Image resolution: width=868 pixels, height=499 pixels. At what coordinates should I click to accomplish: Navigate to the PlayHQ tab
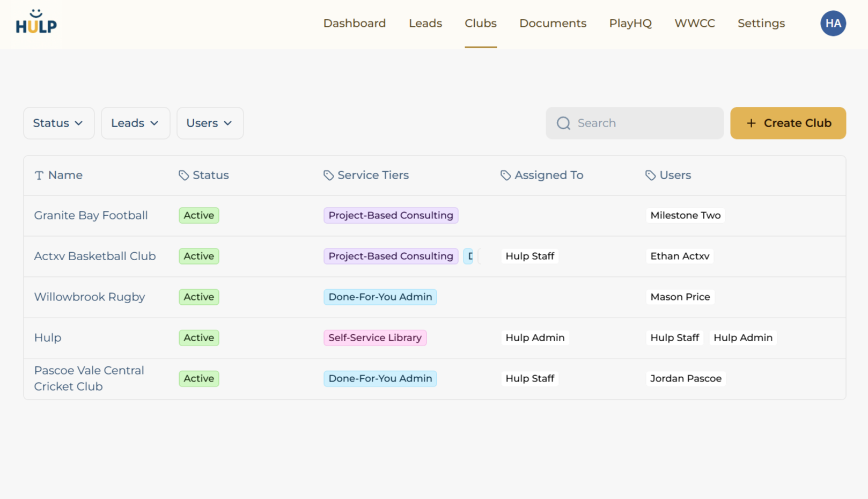[x=630, y=23]
